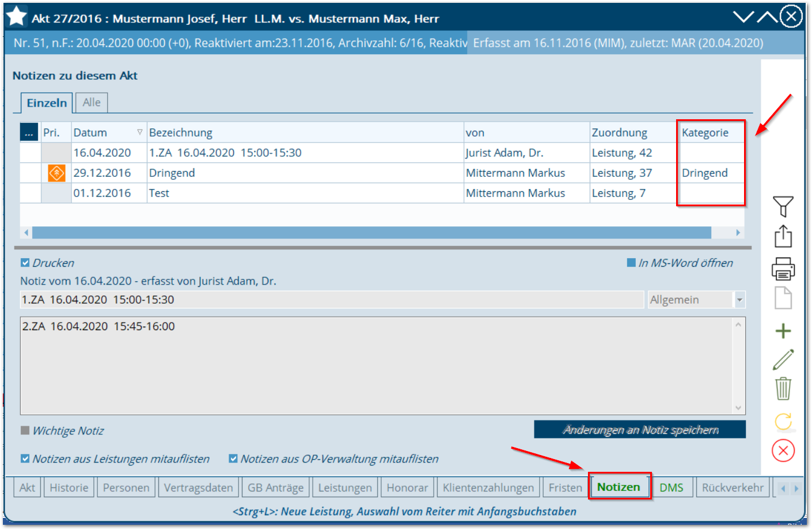Open the Rückverkehr tab
812x530 pixels.
[x=733, y=487]
